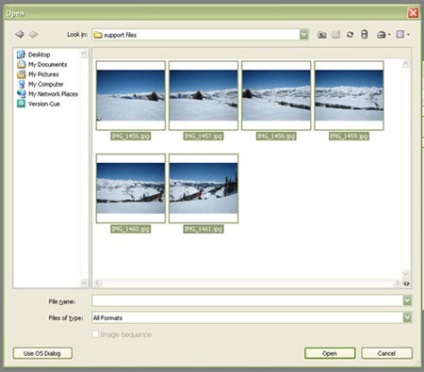424x372 pixels.
Task: Click the Forward navigation arrow icon
Action: [33, 34]
